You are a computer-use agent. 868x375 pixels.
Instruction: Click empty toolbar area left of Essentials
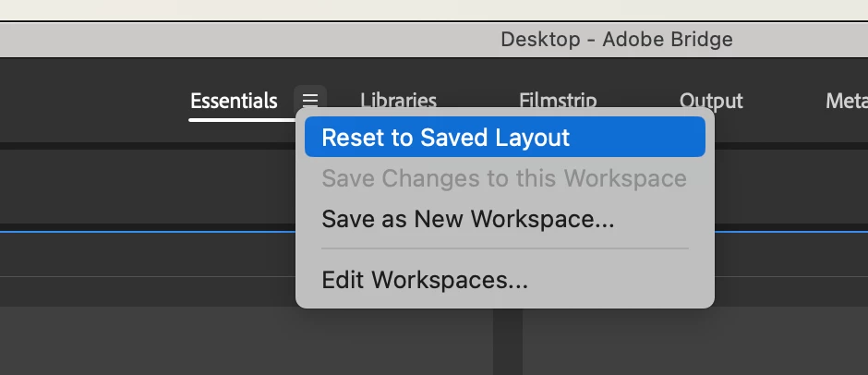[94, 101]
